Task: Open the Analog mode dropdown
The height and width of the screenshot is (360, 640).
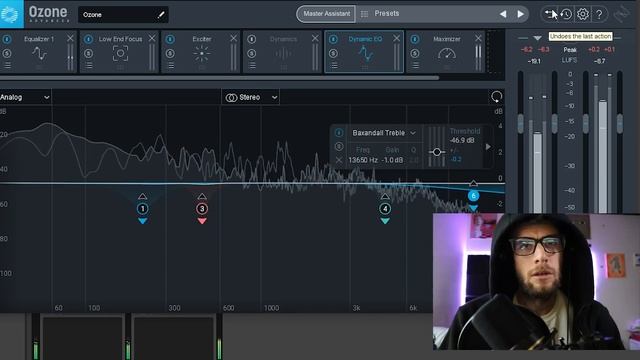Action: [x=25, y=97]
